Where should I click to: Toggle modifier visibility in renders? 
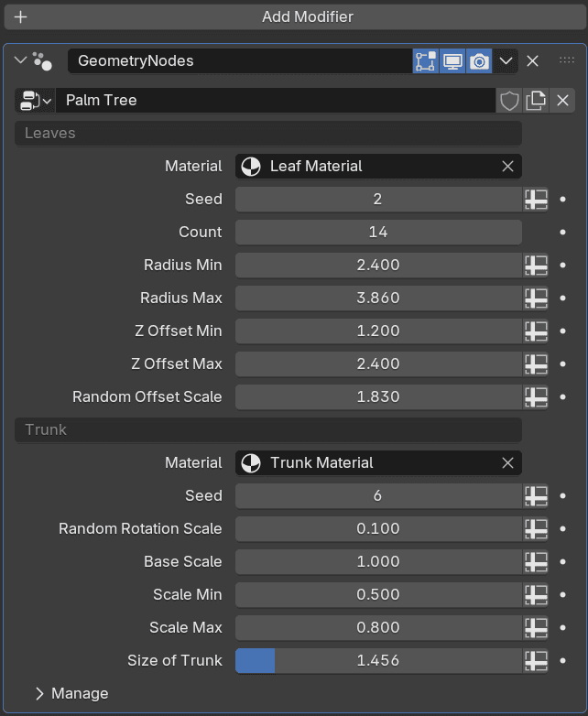pos(479,61)
